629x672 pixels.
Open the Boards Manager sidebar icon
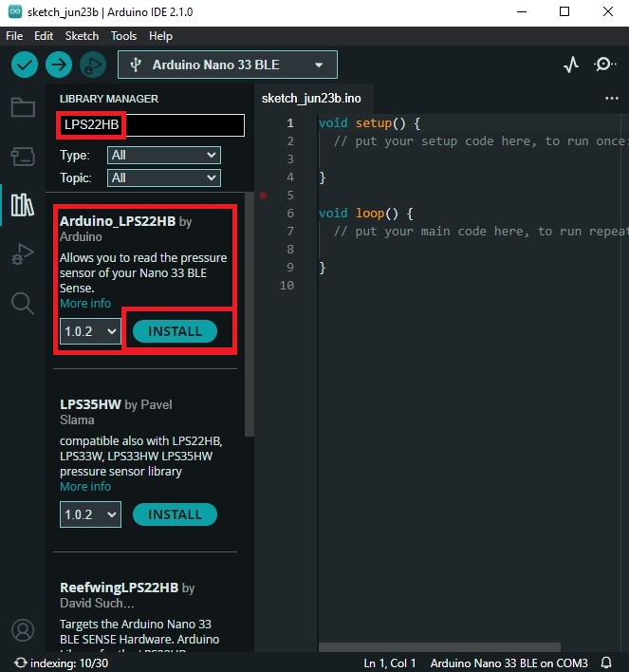pyautogui.click(x=23, y=157)
